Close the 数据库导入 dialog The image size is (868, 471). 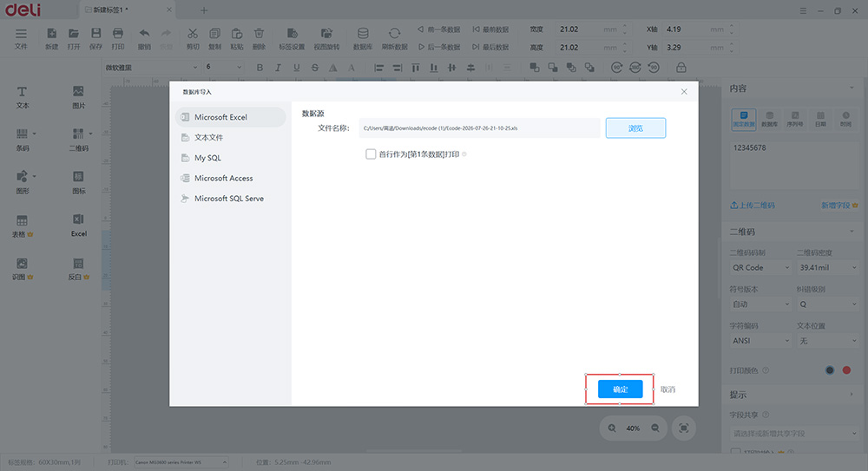(x=684, y=92)
